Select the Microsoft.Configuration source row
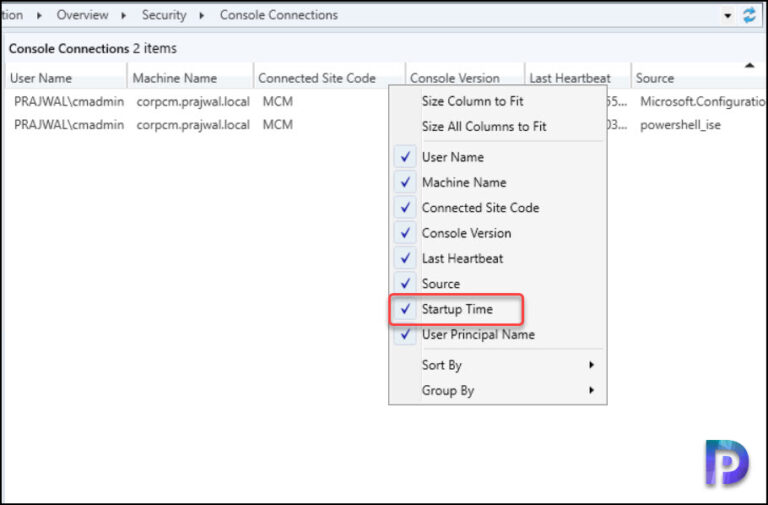This screenshot has width=768, height=505. (x=384, y=101)
